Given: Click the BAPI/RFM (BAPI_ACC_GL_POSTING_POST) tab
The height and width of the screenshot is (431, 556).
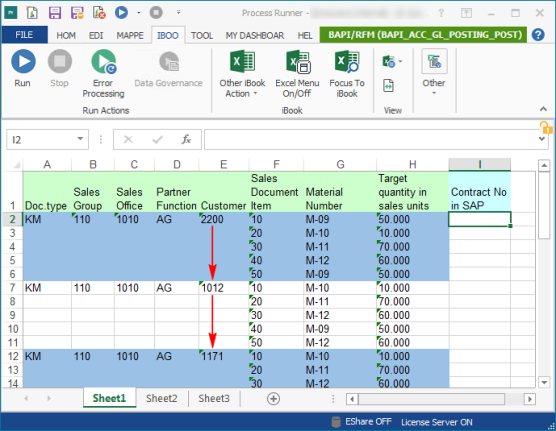Looking at the screenshot, I should click(424, 35).
